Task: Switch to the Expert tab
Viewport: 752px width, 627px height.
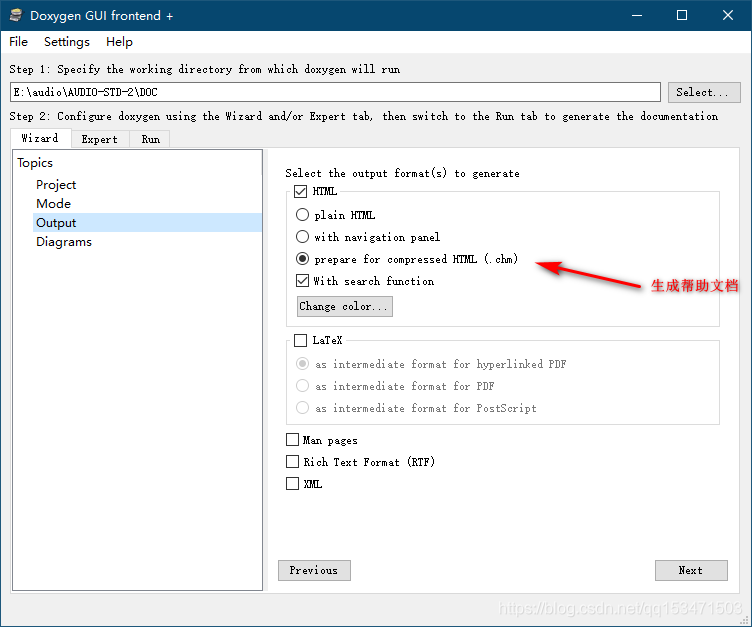Action: point(100,139)
